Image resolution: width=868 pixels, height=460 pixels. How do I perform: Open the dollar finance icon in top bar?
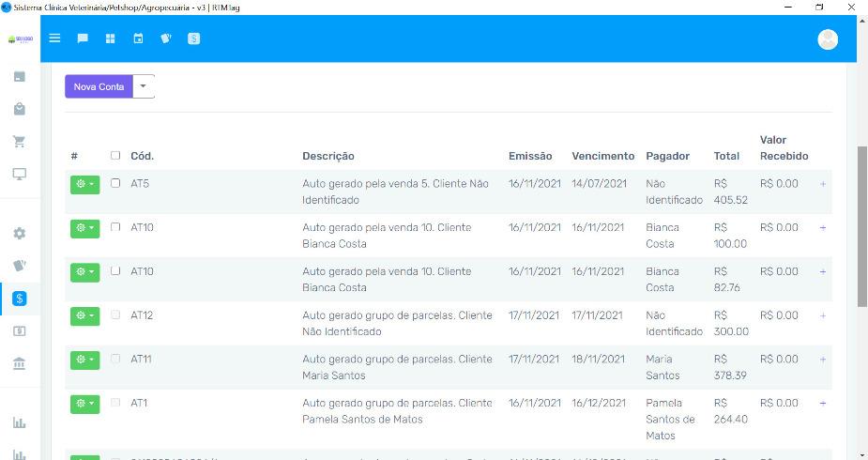pos(193,38)
